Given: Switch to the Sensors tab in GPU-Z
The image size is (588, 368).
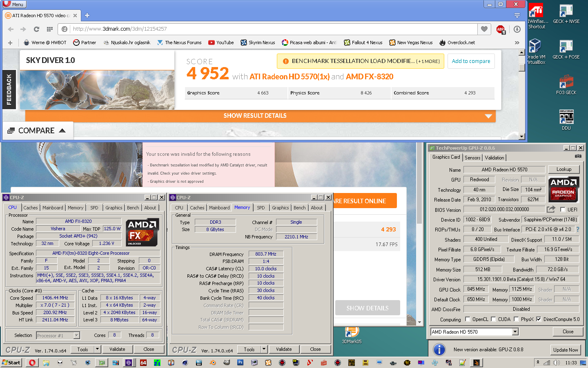Looking at the screenshot, I should tap(472, 158).
